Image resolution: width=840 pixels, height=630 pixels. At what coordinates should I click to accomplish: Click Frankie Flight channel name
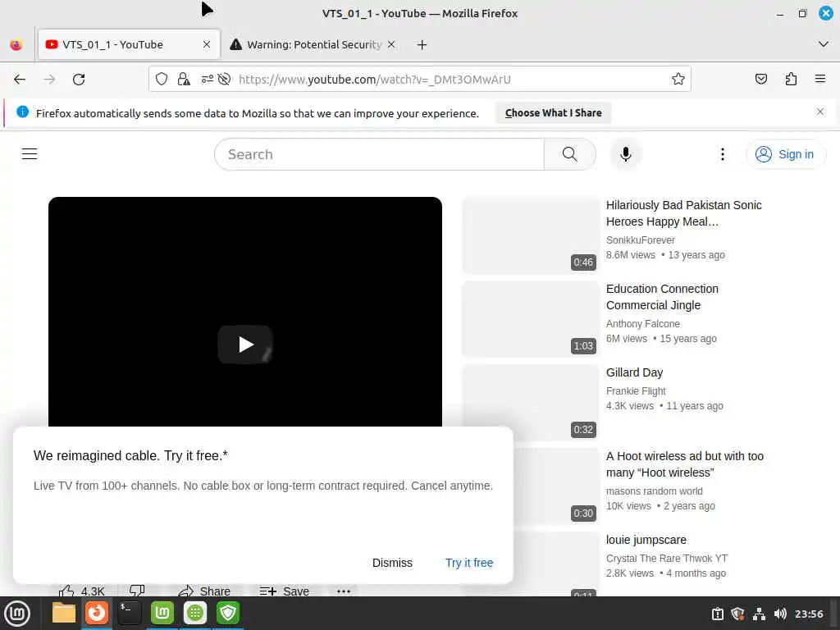tap(636, 391)
